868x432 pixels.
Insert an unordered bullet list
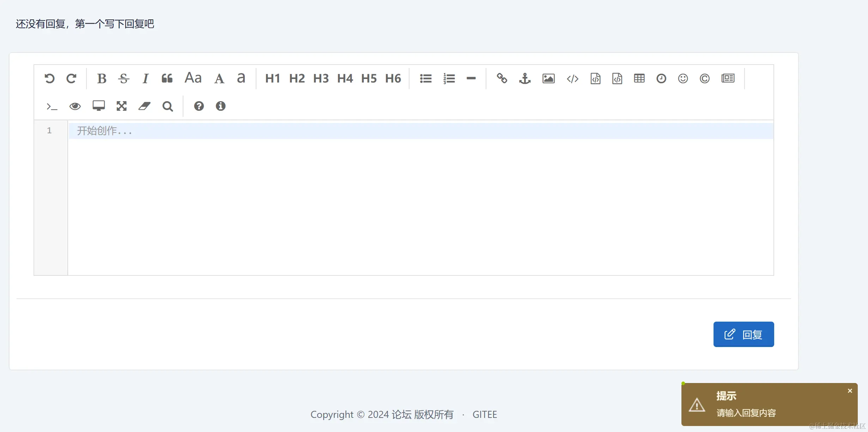point(426,78)
